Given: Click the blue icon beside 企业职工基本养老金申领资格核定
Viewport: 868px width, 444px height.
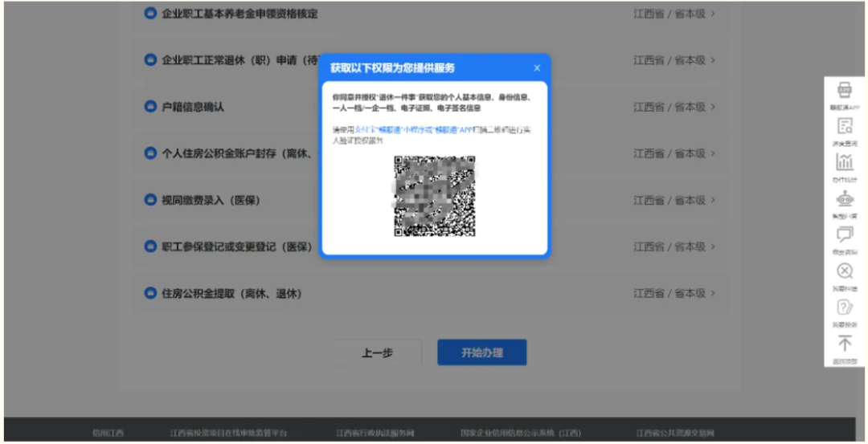Looking at the screenshot, I should (x=150, y=14).
